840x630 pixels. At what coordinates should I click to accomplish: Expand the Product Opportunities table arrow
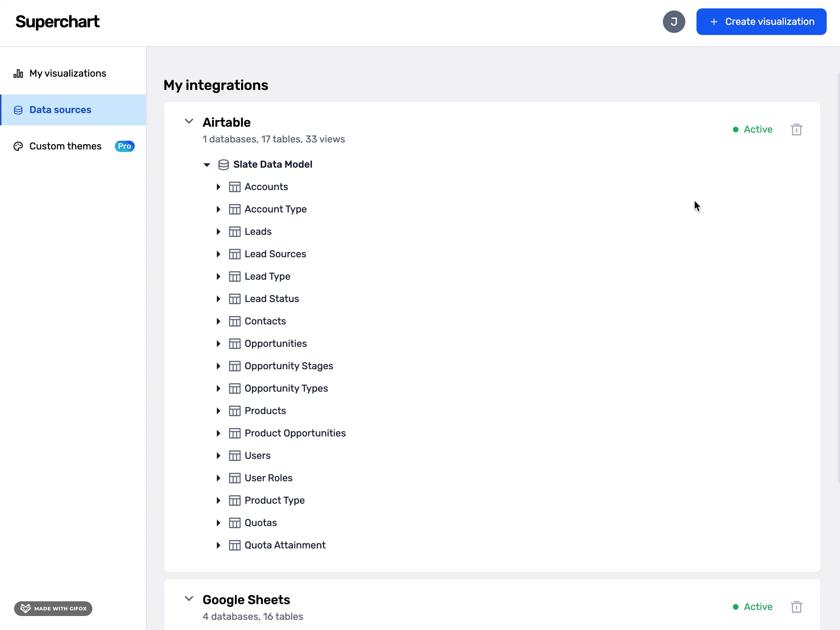[x=218, y=433]
